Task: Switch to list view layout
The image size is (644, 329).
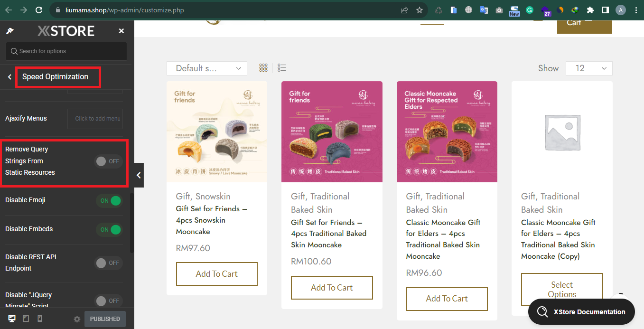Action: point(282,68)
